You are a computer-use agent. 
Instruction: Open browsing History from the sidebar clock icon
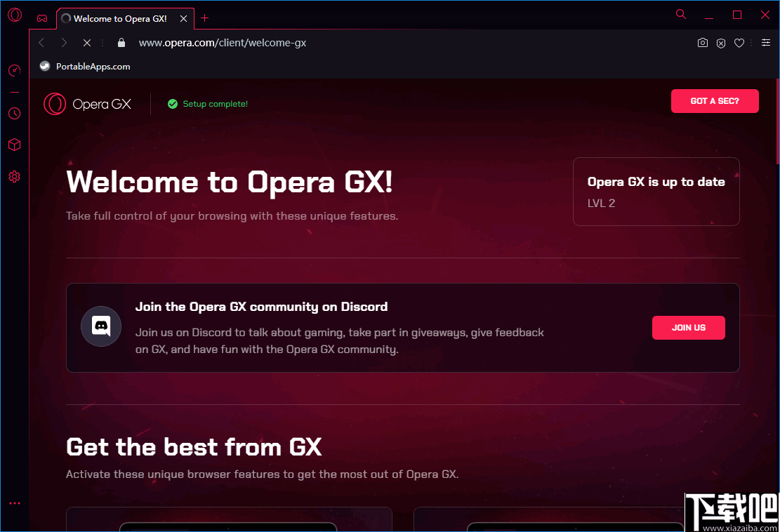(x=14, y=113)
